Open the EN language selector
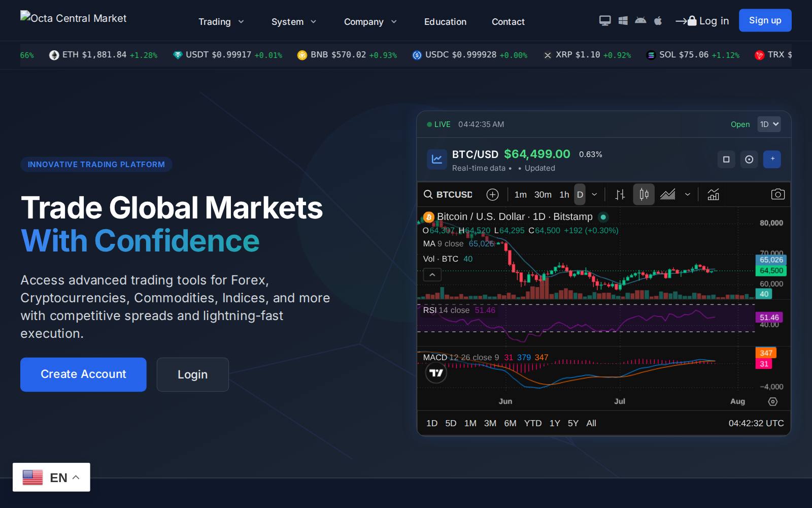 (51, 477)
